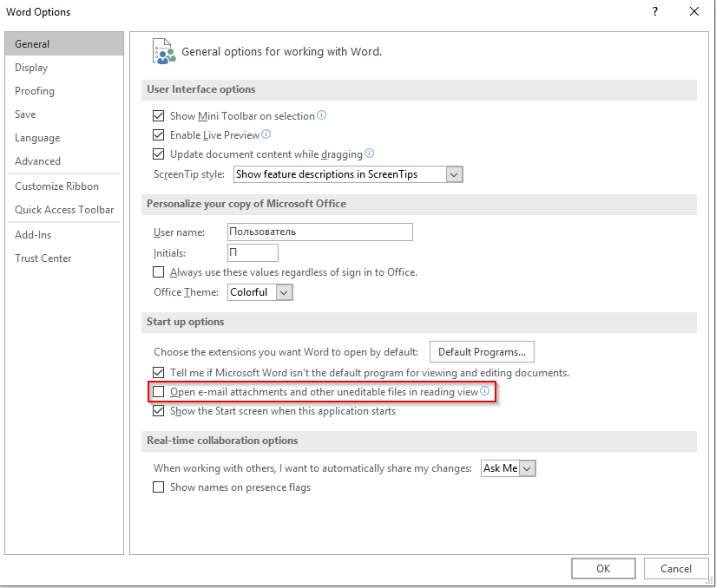Click the info icon next to Show Mini Toolbar
Screen dimensions: 716x588
[321, 115]
